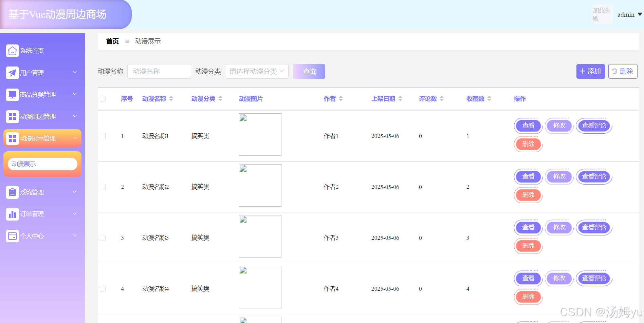
Task: Expand the 动漫周边管理 menu chevron
Action: (x=75, y=116)
